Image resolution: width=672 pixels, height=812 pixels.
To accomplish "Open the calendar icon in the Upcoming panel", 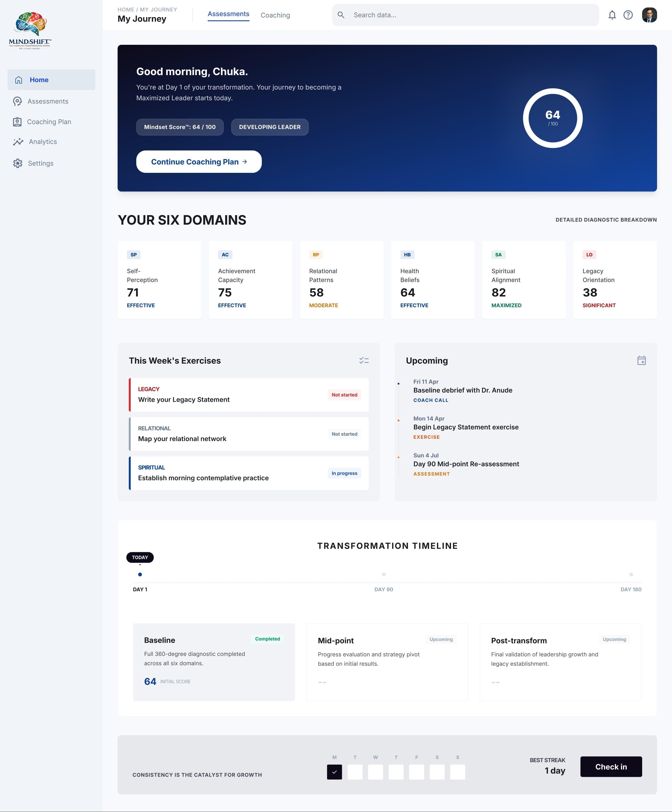I will [641, 360].
